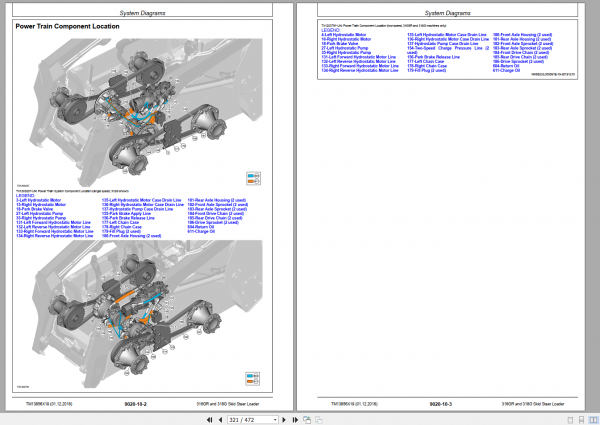Click the go to previous view icon
This screenshot has height=425, width=600.
[x=307, y=420]
